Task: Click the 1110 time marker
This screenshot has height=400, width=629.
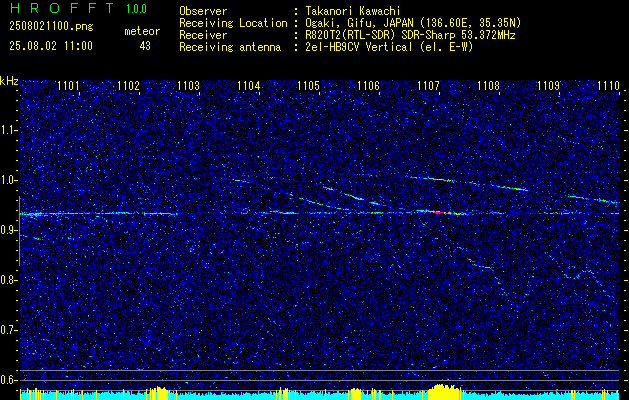Action: 608,86
